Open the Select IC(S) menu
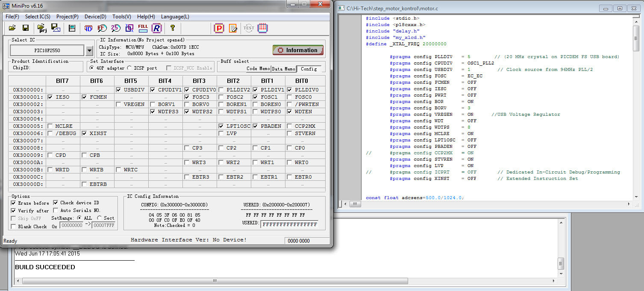Image resolution: width=644 pixels, height=291 pixels. tap(38, 17)
